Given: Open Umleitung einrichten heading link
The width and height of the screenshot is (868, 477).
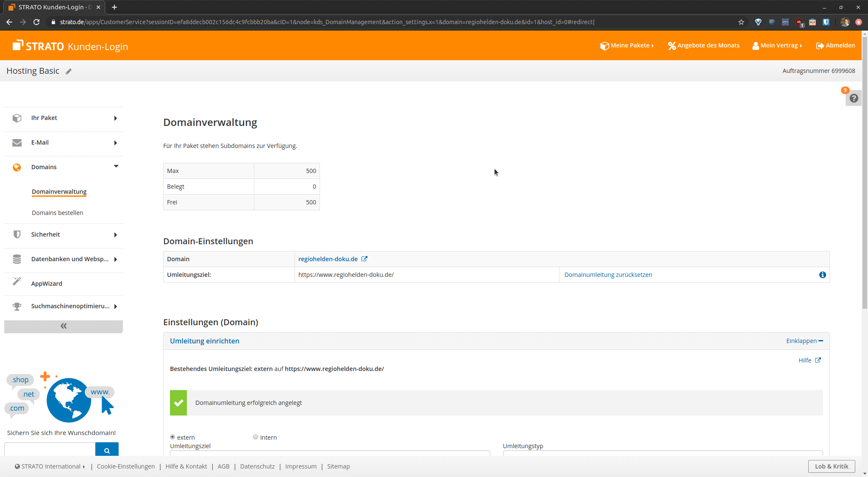Looking at the screenshot, I should (x=205, y=341).
